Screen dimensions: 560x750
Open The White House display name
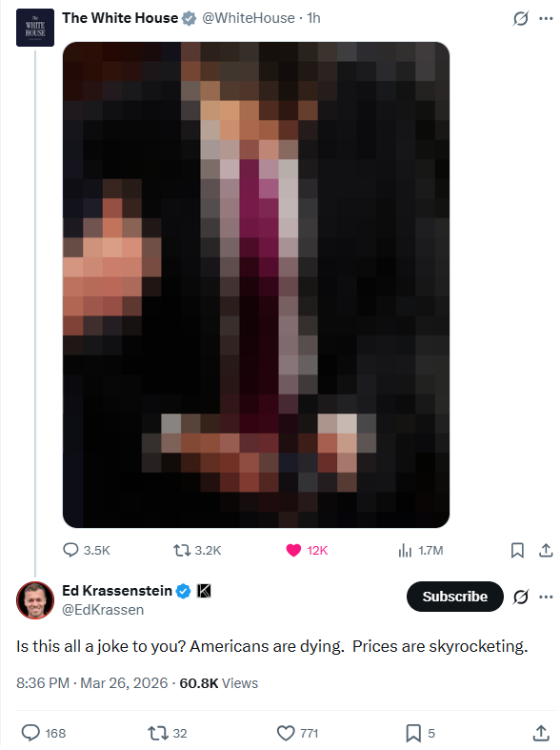pos(120,18)
